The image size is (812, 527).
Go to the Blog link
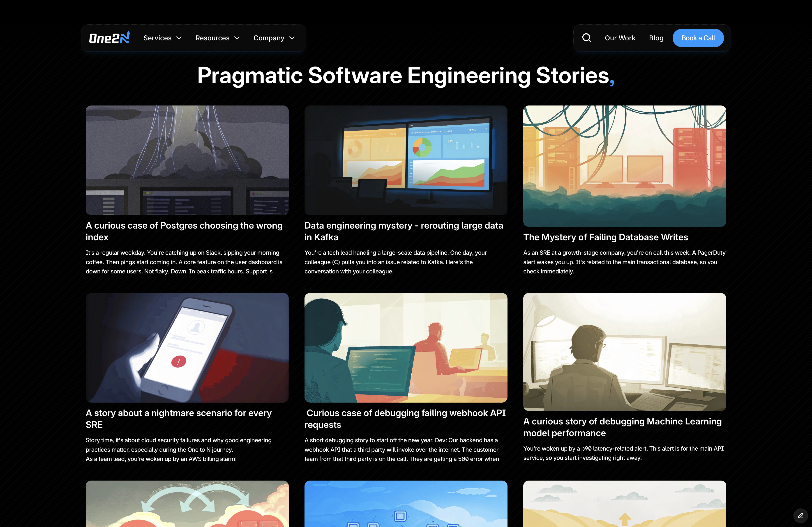coord(656,38)
